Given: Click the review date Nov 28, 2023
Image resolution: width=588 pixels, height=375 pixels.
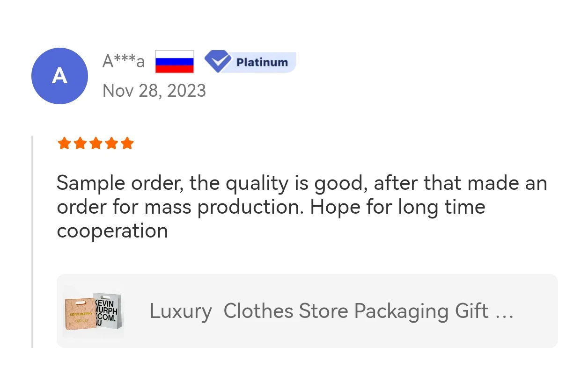Looking at the screenshot, I should click(x=154, y=90).
